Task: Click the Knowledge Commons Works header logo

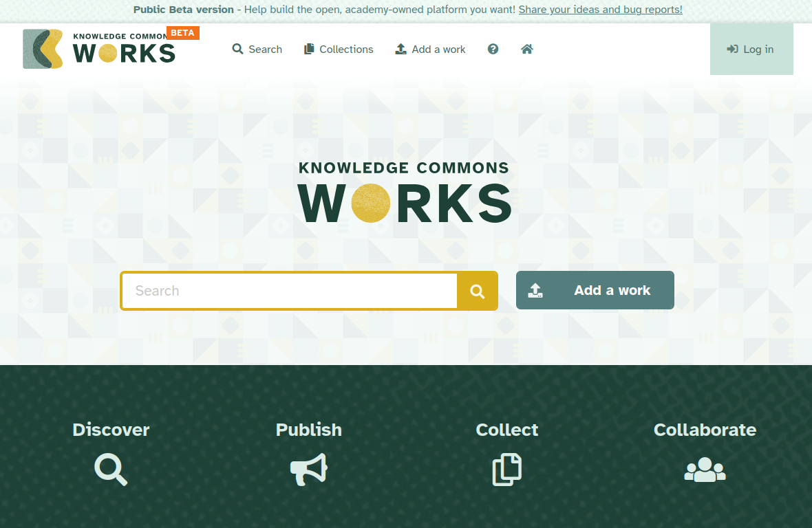Action: coord(99,49)
